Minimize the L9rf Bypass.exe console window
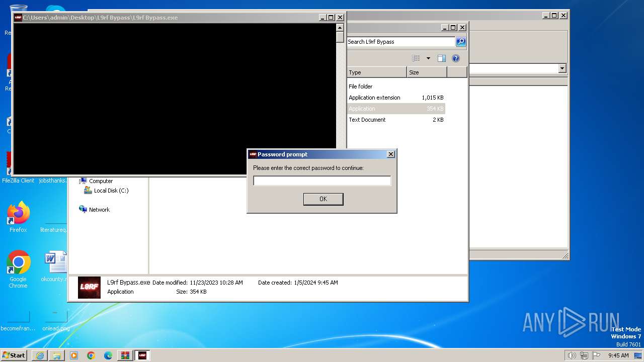The height and width of the screenshot is (362, 644). click(323, 18)
